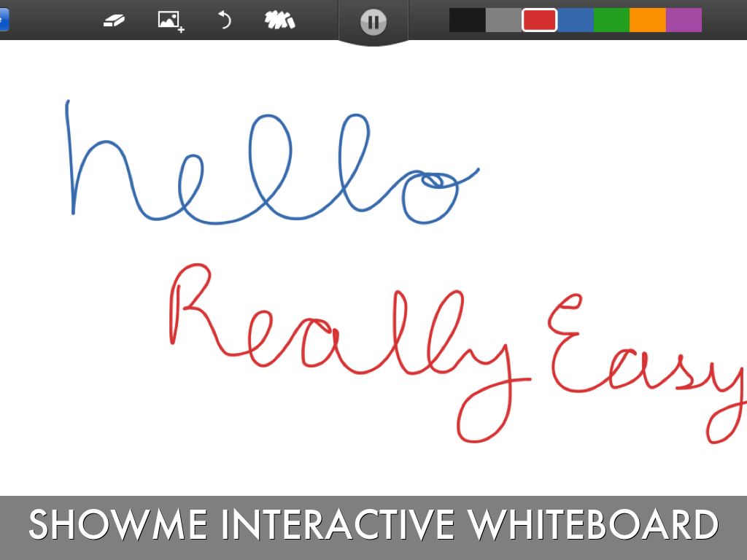747x560 pixels.
Task: Undo the last stroke
Action: point(225,20)
